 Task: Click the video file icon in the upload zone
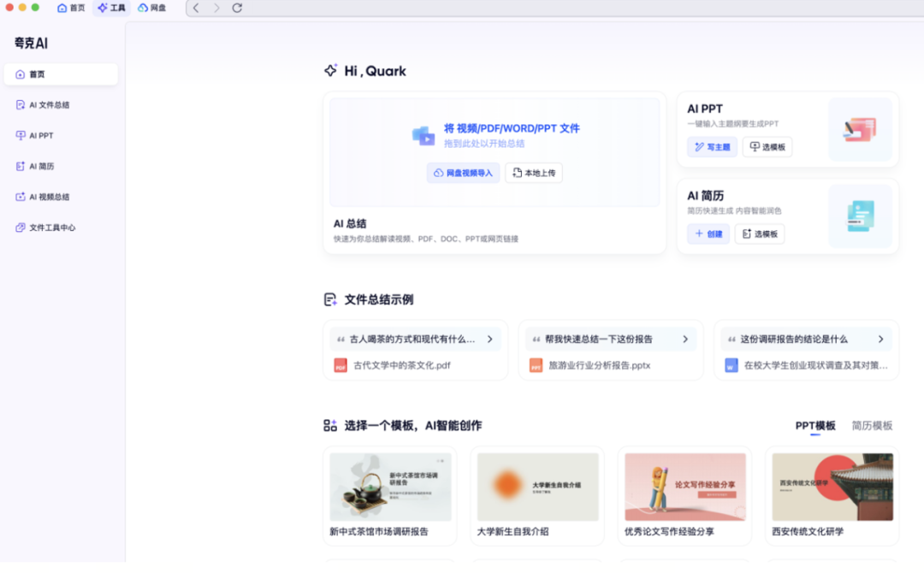(425, 135)
